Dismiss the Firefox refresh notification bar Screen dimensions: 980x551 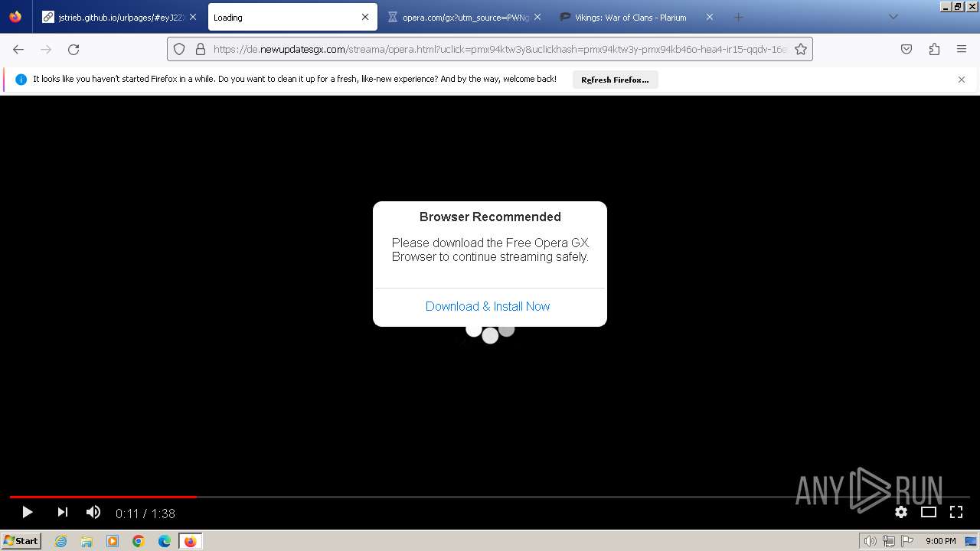tap(962, 80)
